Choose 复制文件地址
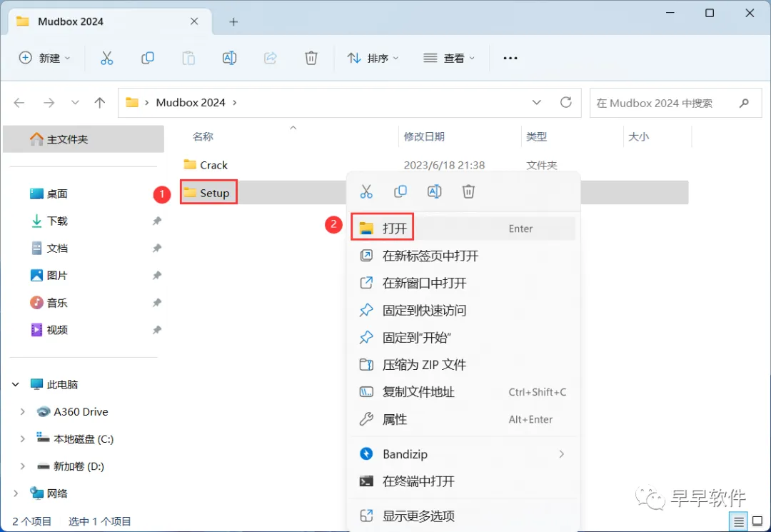 tap(463, 392)
